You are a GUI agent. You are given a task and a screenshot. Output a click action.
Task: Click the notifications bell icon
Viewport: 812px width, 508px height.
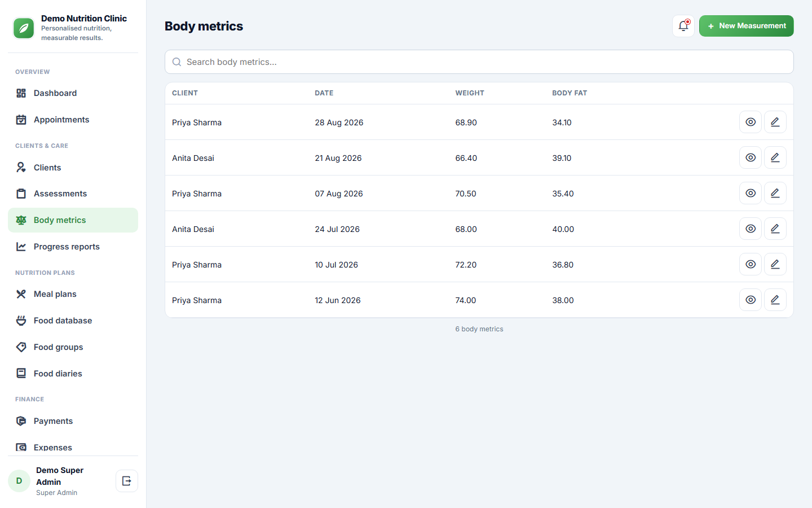click(683, 26)
